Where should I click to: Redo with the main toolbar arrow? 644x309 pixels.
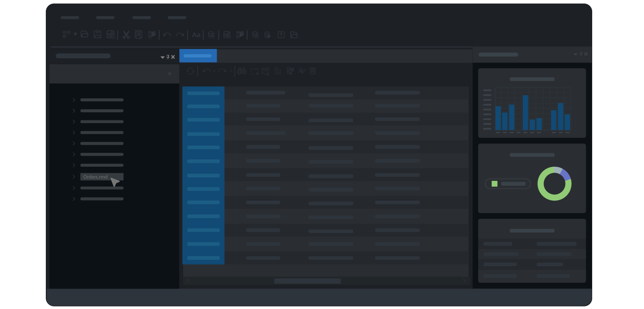(x=180, y=35)
